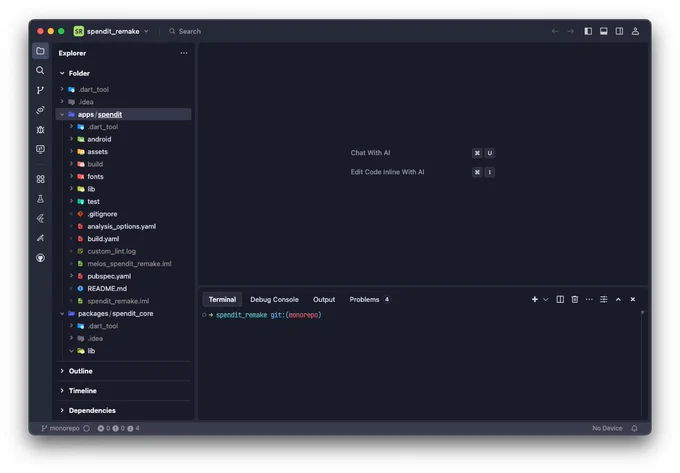
Task: Switch to the Terminal tab
Action: 222,300
